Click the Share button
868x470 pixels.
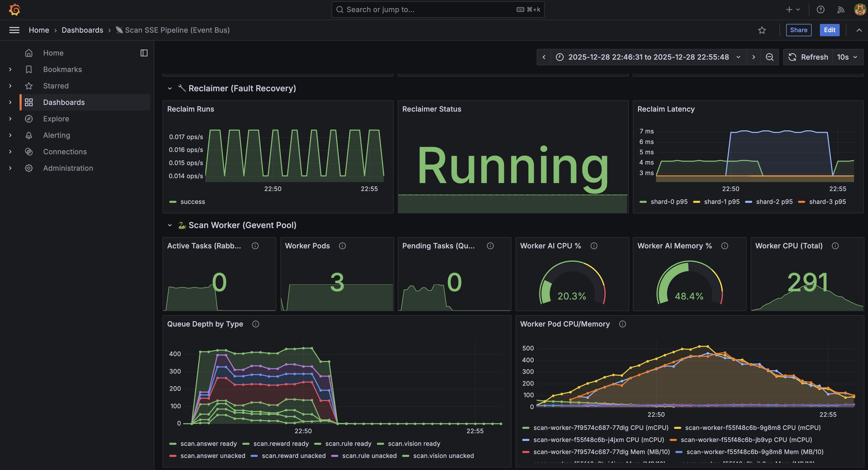pyautogui.click(x=799, y=30)
